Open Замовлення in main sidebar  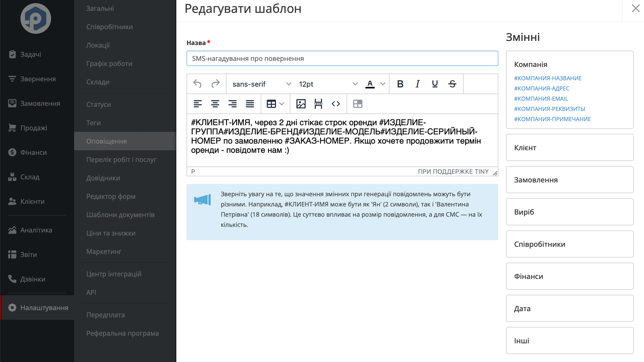[x=37, y=103]
